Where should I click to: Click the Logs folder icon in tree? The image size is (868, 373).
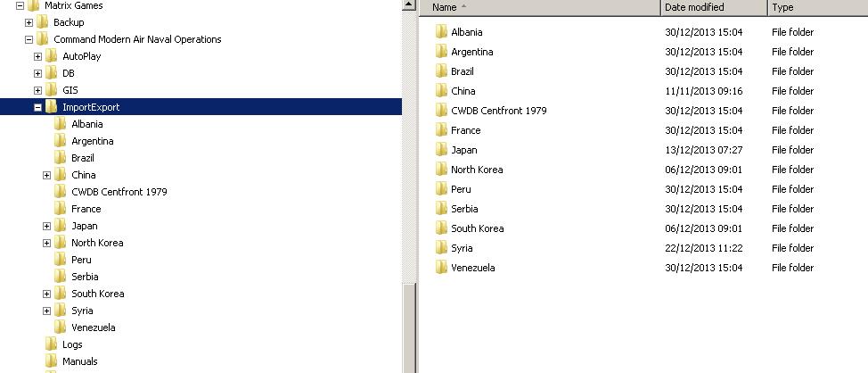click(51, 344)
